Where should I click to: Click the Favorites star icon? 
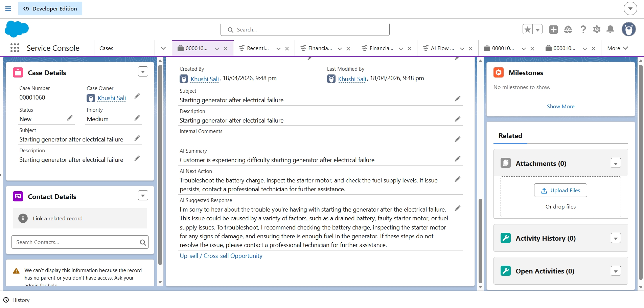[528, 29]
